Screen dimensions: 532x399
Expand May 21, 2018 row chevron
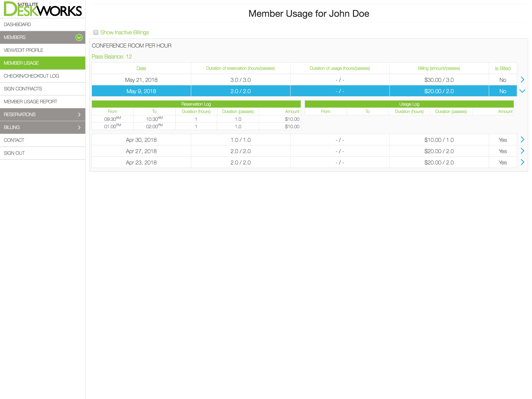click(522, 80)
